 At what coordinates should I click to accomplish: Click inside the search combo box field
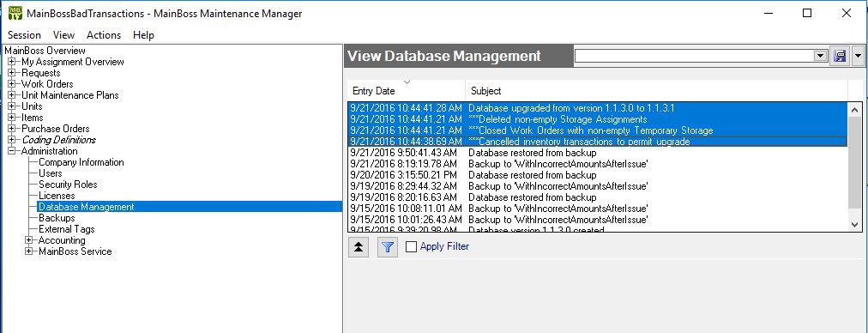(x=694, y=56)
